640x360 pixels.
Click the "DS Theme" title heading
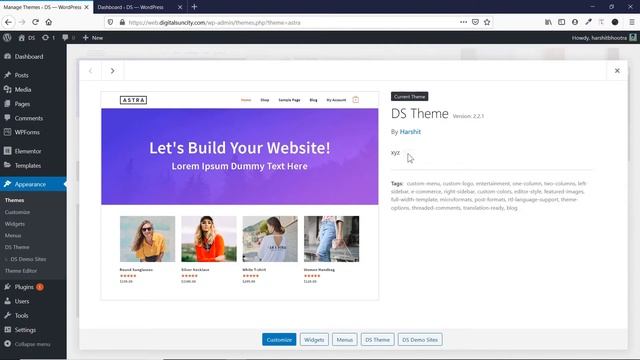coord(420,113)
